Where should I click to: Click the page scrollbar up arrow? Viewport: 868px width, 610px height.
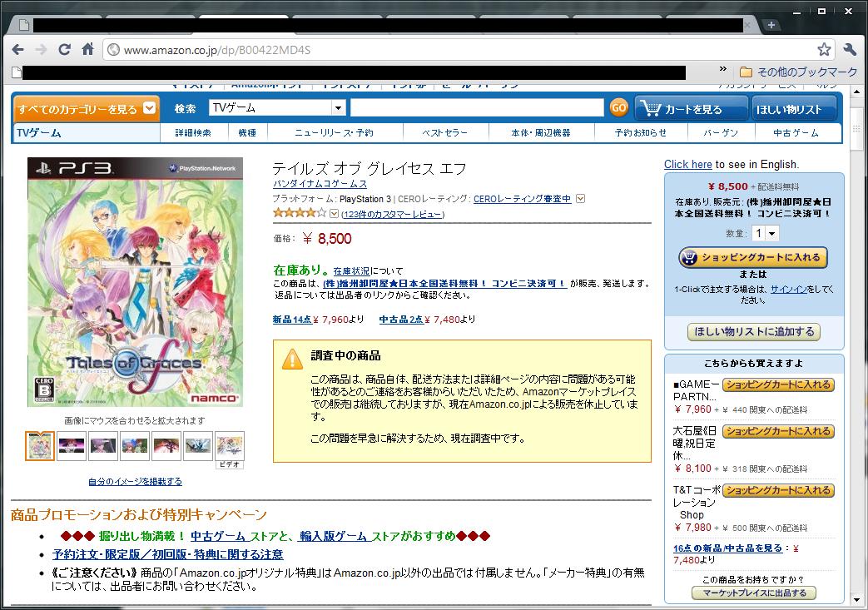(x=856, y=92)
